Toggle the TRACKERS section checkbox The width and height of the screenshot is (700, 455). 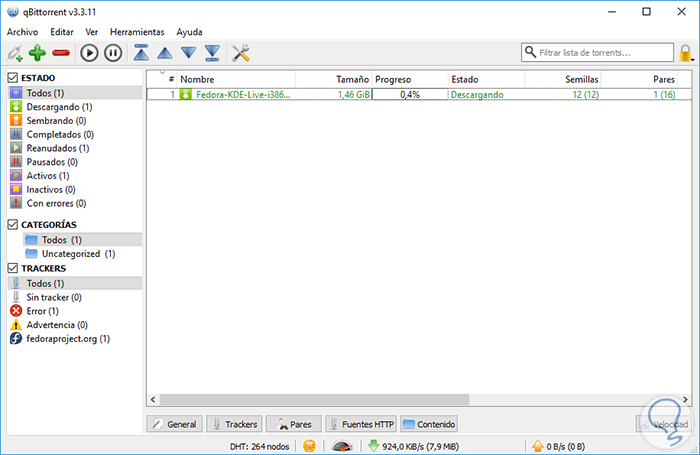pos(13,268)
